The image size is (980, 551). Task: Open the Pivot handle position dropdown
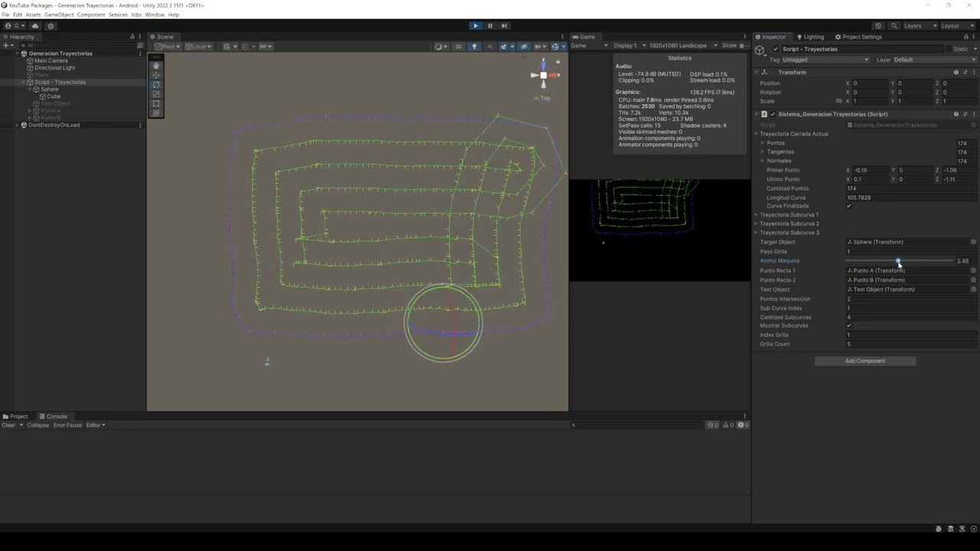pos(167,46)
